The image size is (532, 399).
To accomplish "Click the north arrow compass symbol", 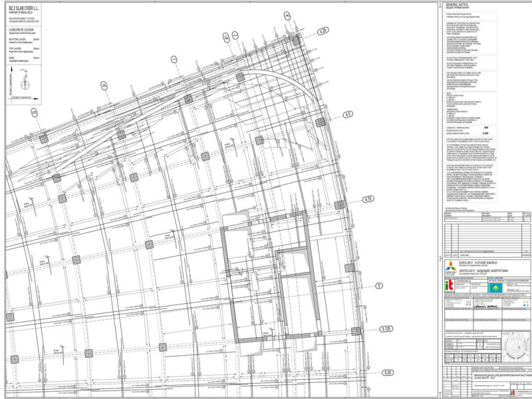I will (25, 84).
